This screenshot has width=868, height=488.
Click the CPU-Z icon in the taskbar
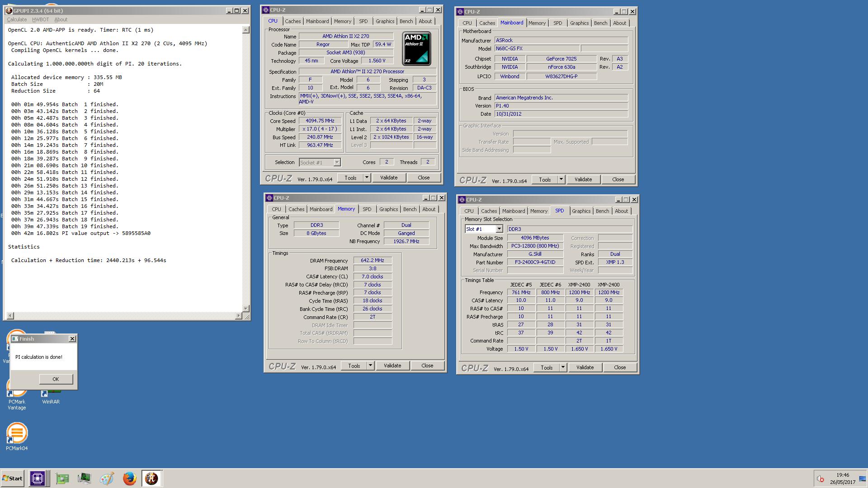[x=38, y=478]
